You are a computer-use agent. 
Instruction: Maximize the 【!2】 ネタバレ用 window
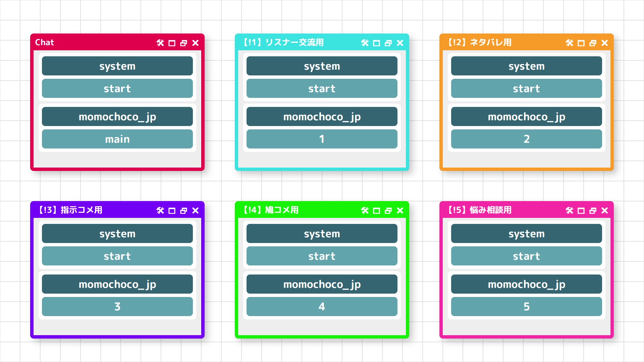581,43
